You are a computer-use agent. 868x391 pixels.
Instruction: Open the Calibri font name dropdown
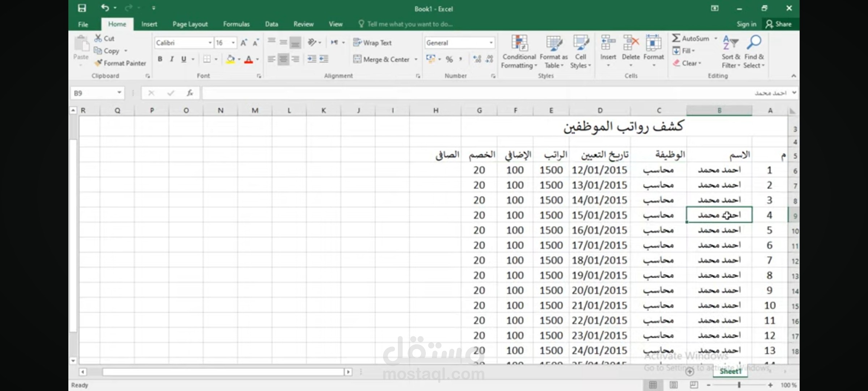[x=210, y=43]
